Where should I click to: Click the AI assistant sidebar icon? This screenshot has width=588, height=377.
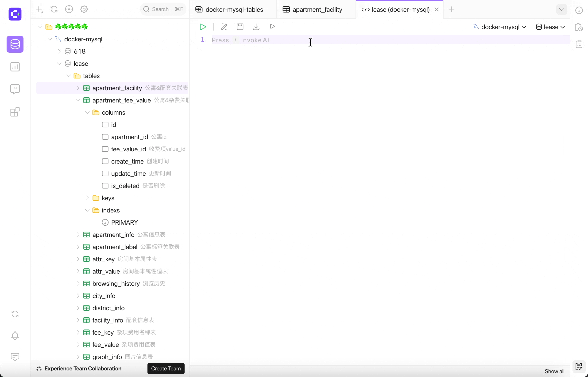click(x=15, y=89)
